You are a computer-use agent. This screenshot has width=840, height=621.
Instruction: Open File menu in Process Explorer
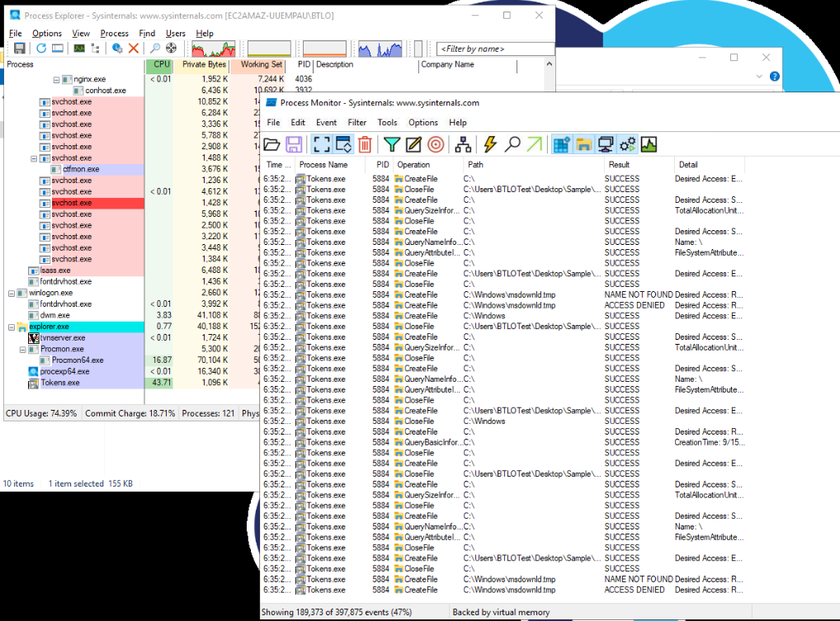[16, 33]
